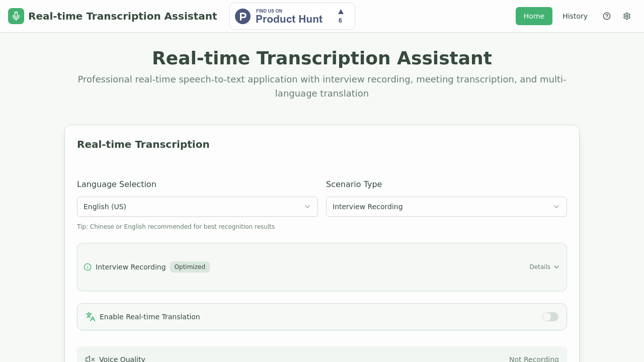The width and height of the screenshot is (644, 362).
Task: Click the upvote count number 6
Action: pos(340,20)
